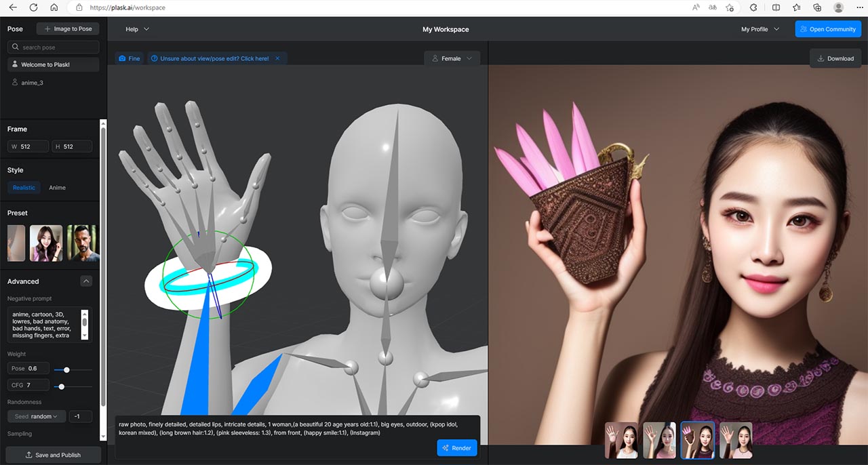Click the Fine camera mode button
The height and width of the screenshot is (465, 868).
(130, 59)
